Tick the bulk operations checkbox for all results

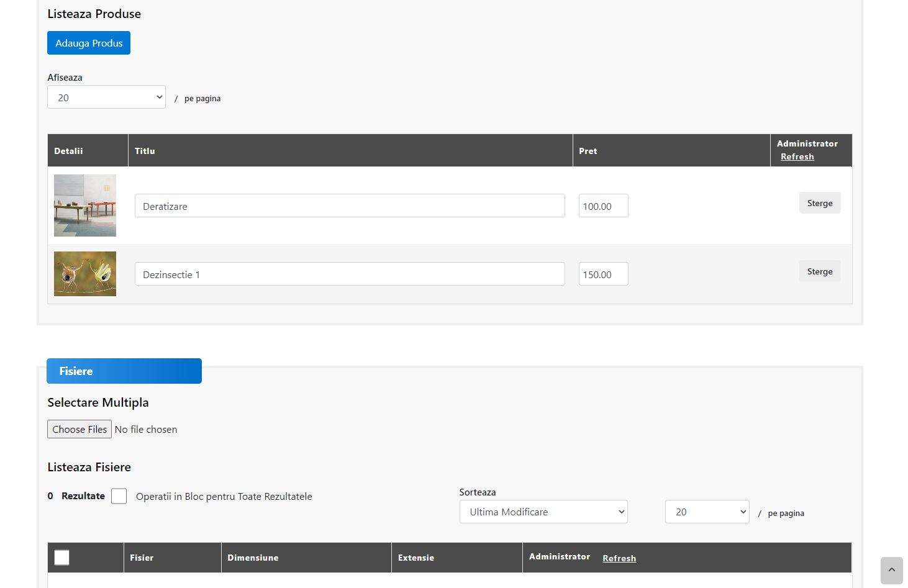(x=119, y=496)
